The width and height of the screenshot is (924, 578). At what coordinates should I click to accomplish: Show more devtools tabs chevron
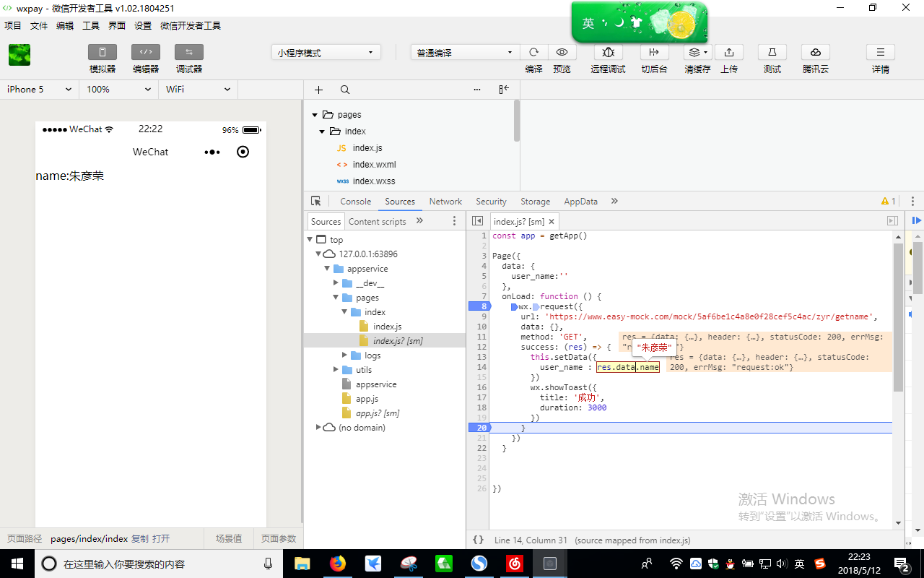pyautogui.click(x=614, y=202)
